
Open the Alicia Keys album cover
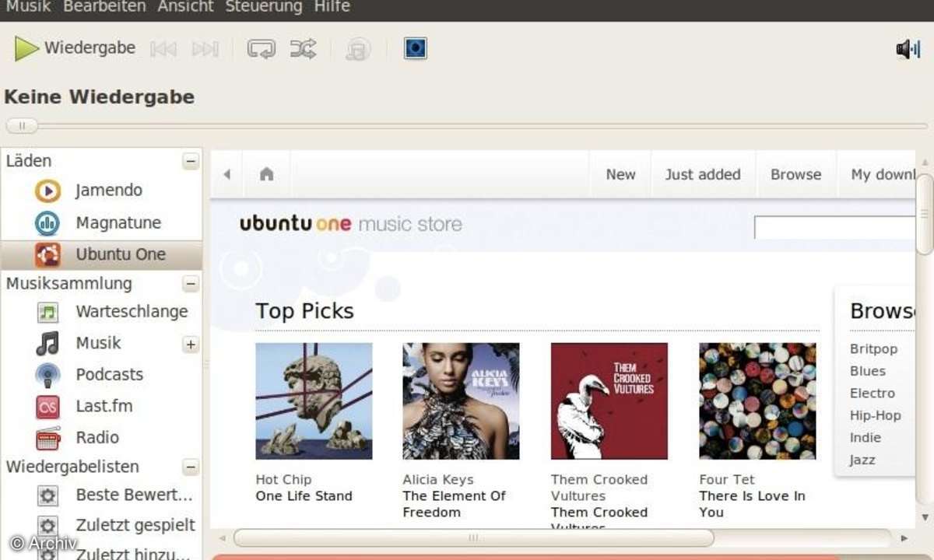[x=461, y=401]
